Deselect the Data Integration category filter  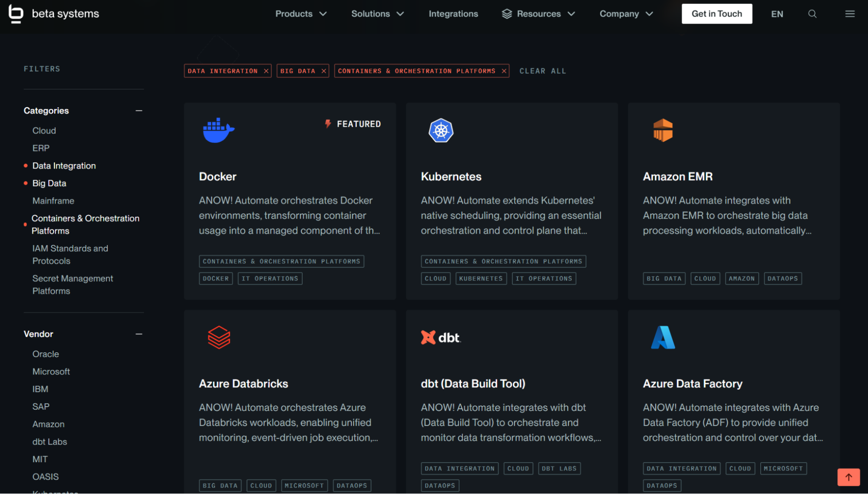pos(64,166)
